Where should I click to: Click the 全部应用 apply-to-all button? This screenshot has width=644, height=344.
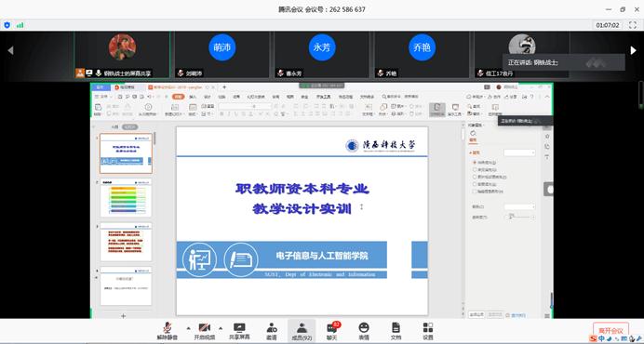click(x=476, y=314)
